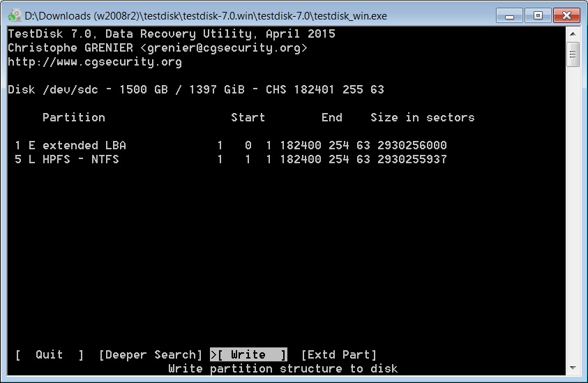Click the sector size value 2930256000
Image resolution: width=588 pixels, height=383 pixels.
pyautogui.click(x=412, y=145)
